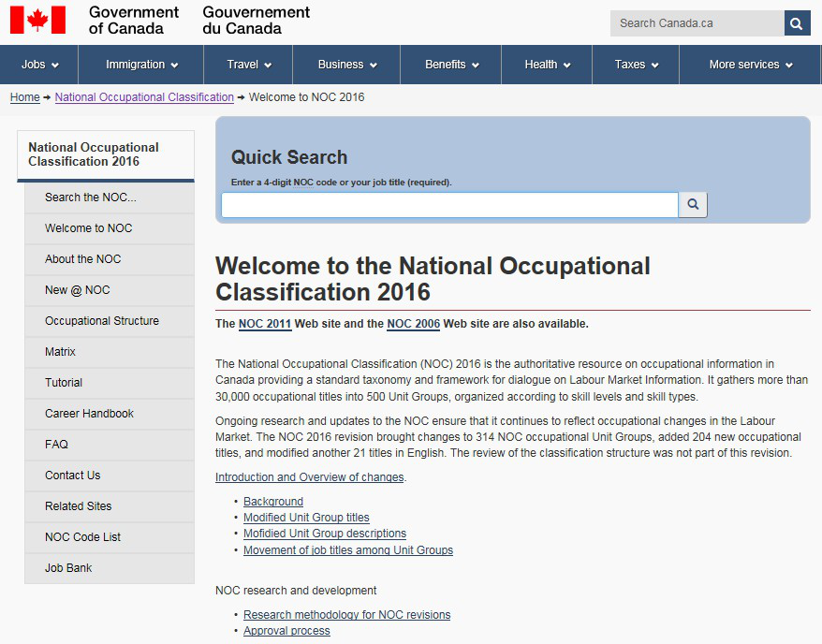Click the Canadian flag logo

pyautogui.click(x=37, y=20)
